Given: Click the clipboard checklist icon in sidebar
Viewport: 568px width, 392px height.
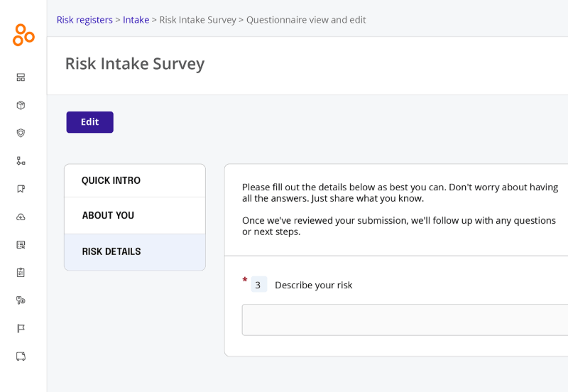Looking at the screenshot, I should 21,273.
